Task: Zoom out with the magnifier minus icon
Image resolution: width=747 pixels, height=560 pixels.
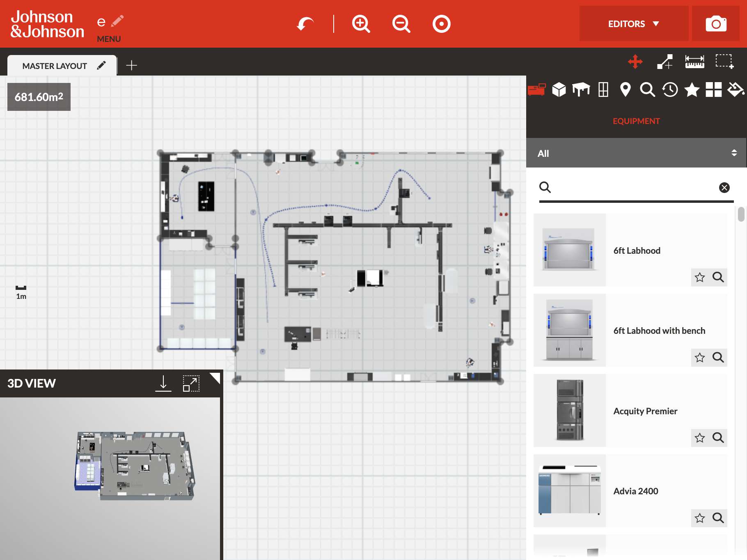Action: [x=401, y=24]
